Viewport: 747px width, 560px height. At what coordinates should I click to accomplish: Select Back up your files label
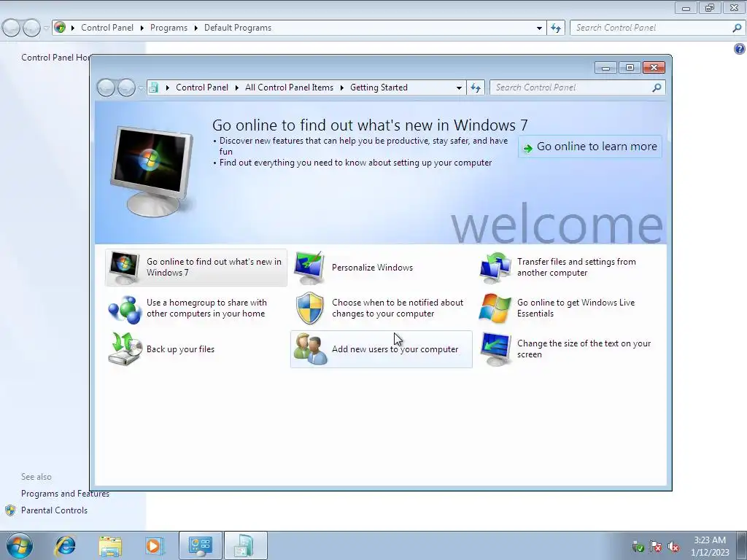181,349
